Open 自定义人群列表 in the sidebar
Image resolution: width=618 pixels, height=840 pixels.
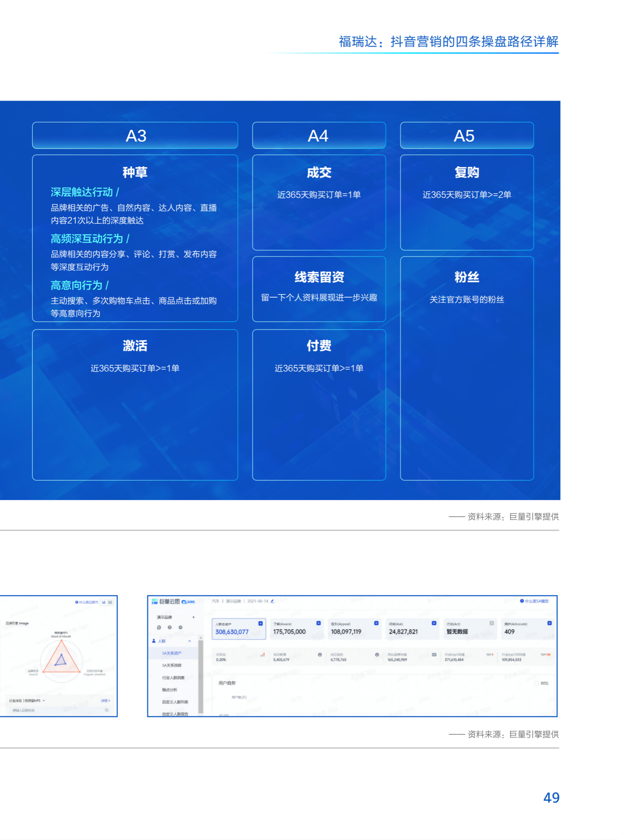[175, 702]
